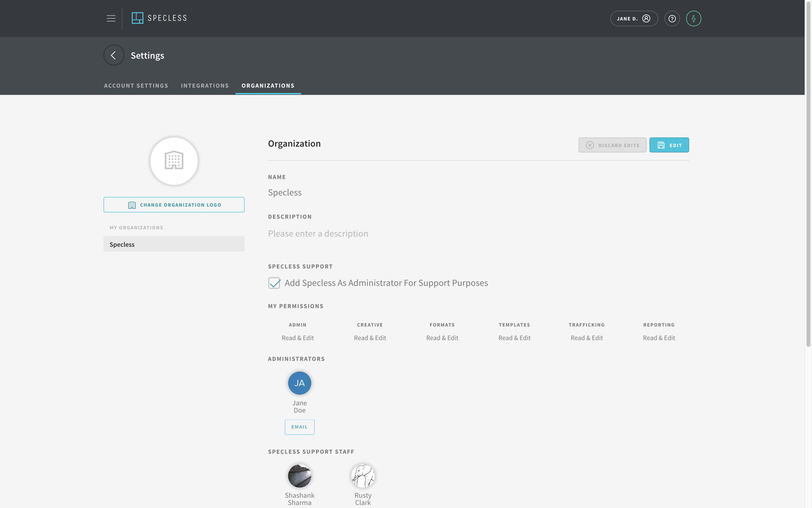The height and width of the screenshot is (508, 812).
Task: Open the hamburger navigation menu
Action: tap(111, 18)
